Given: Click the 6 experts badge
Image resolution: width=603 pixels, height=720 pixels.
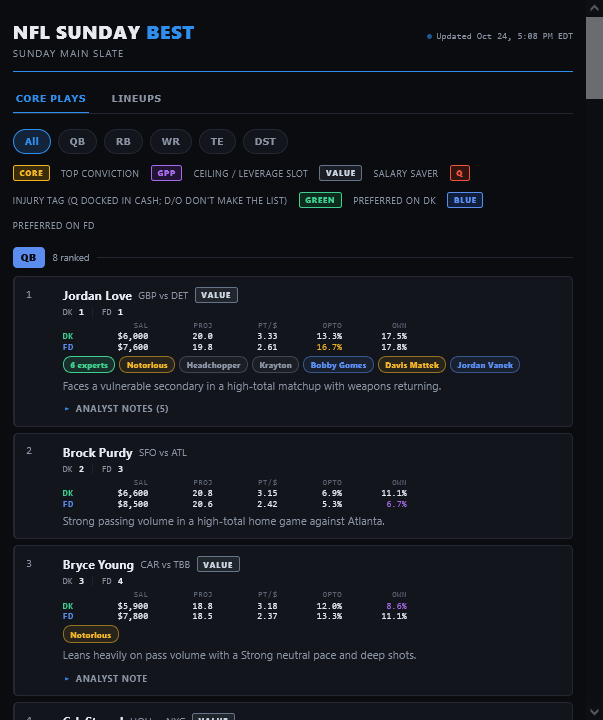Looking at the screenshot, I should 89,365.
